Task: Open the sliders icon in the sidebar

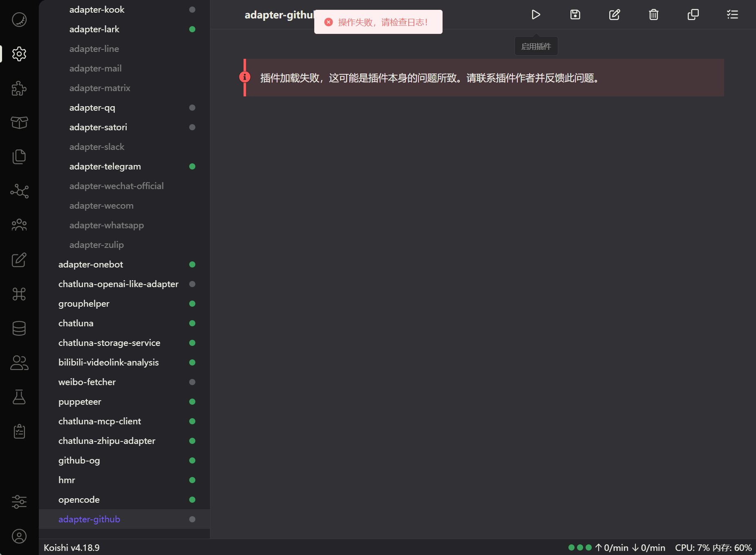Action: coord(19,502)
